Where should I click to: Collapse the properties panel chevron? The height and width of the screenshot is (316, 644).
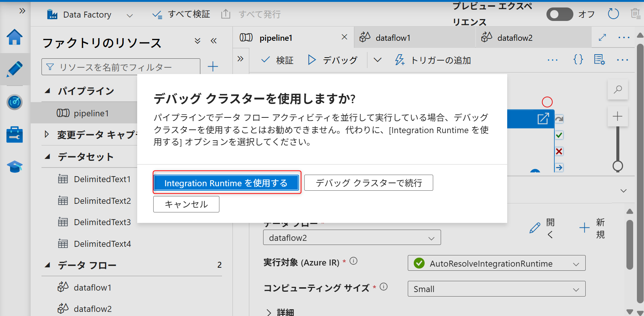click(623, 191)
